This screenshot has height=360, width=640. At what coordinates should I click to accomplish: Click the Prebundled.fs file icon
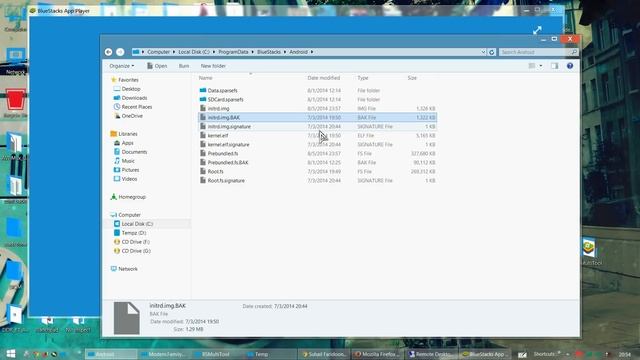(203, 153)
